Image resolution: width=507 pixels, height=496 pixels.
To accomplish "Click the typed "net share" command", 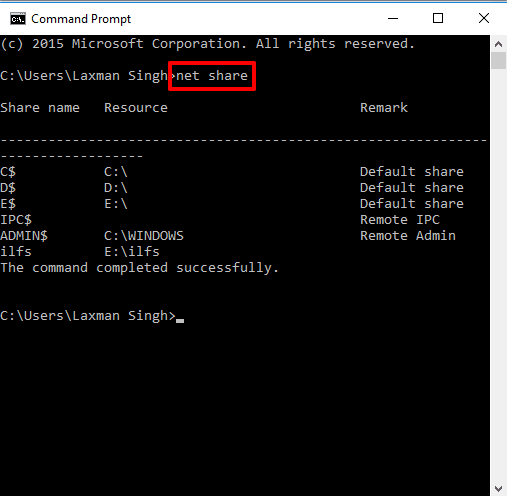I will [212, 76].
